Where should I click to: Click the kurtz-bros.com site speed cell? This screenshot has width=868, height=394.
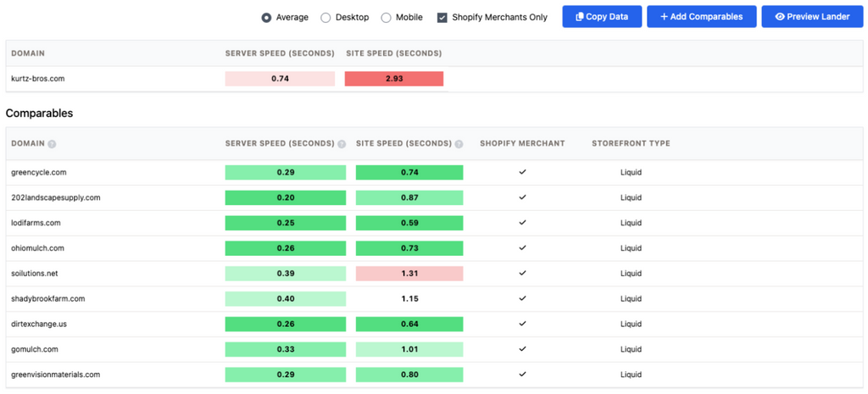[x=393, y=79]
